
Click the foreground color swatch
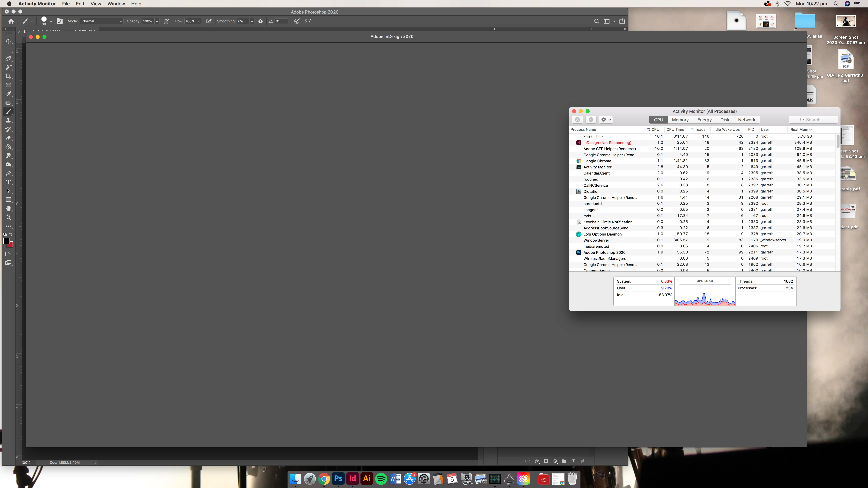click(6, 241)
